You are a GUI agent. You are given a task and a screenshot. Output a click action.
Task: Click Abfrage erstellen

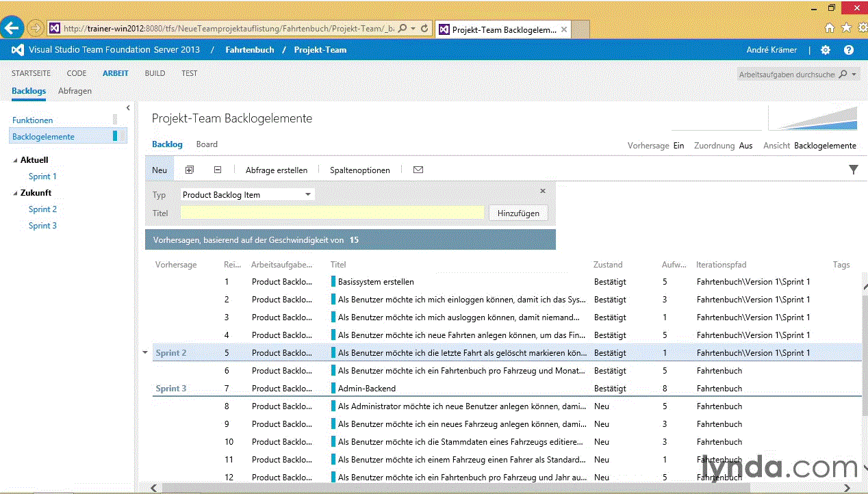277,170
